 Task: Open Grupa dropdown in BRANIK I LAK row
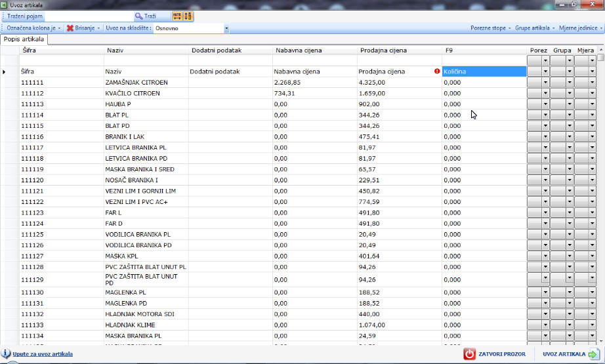569,136
